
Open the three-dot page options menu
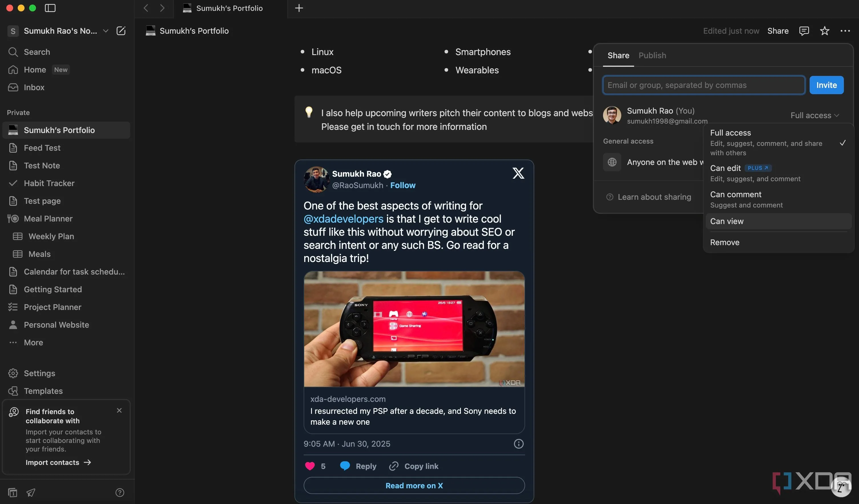(x=845, y=31)
